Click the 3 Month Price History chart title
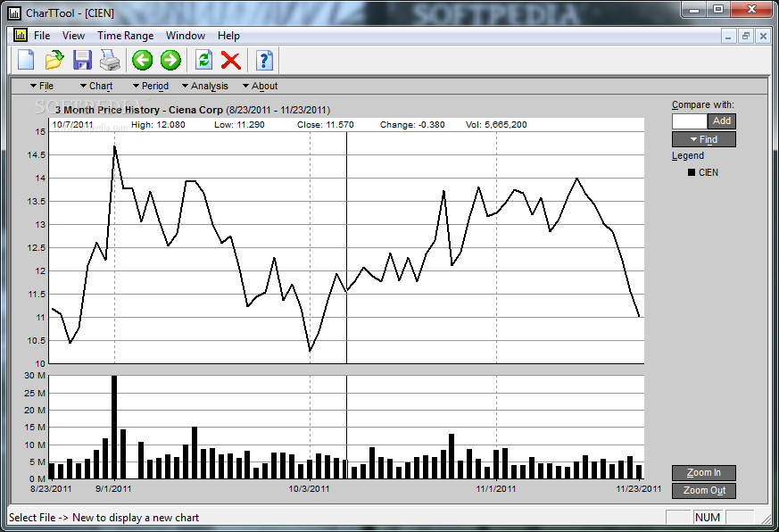The image size is (779, 532). [193, 110]
